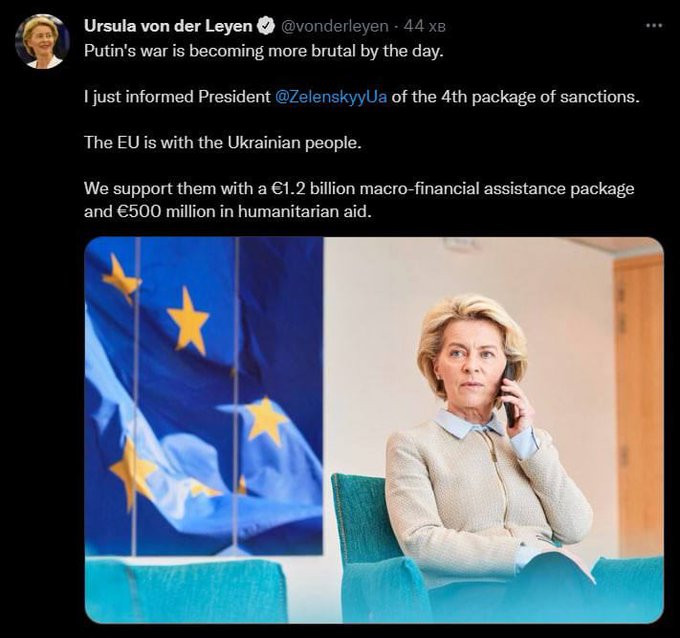Open Ursula von der Leyen's profile avatar
680x638 pixels.
point(42,42)
